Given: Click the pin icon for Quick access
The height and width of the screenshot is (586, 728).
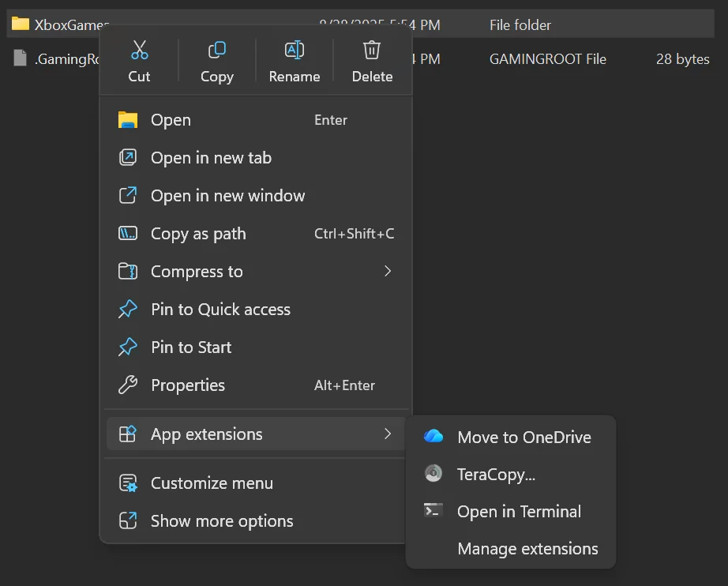Looking at the screenshot, I should point(128,310).
